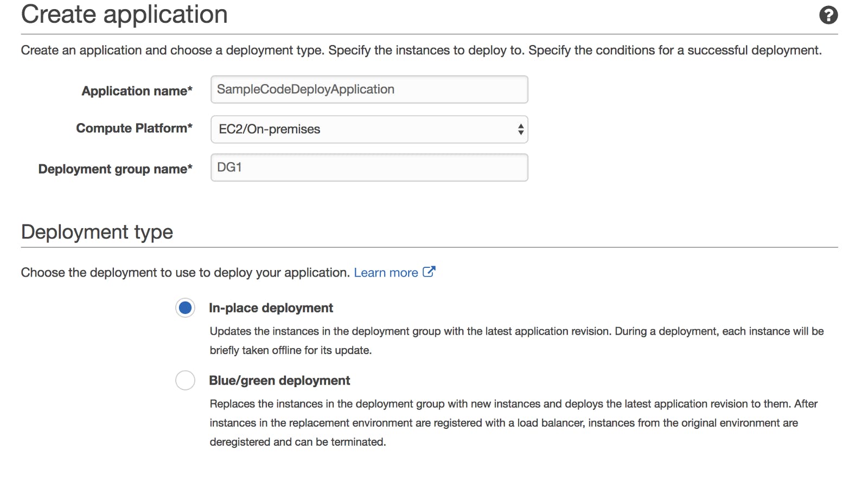Select the In-place deployment radio button
This screenshot has height=481, width=868.
(x=185, y=308)
